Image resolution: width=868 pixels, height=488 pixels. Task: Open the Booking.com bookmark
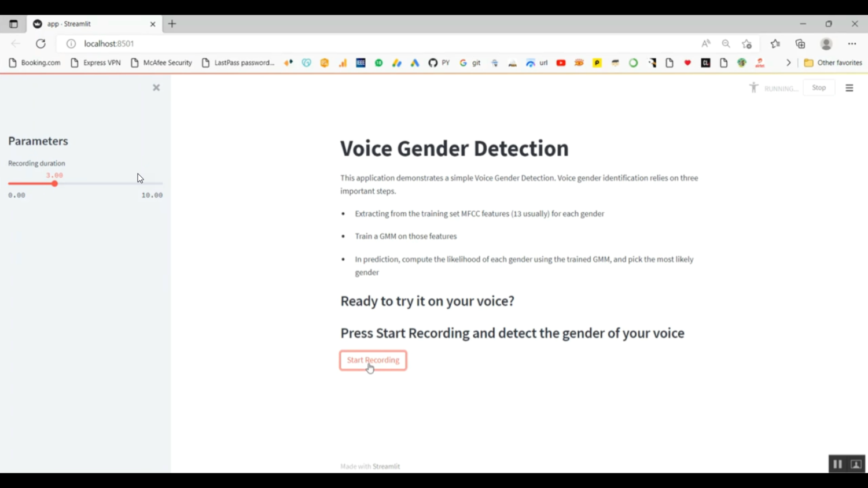(35, 62)
